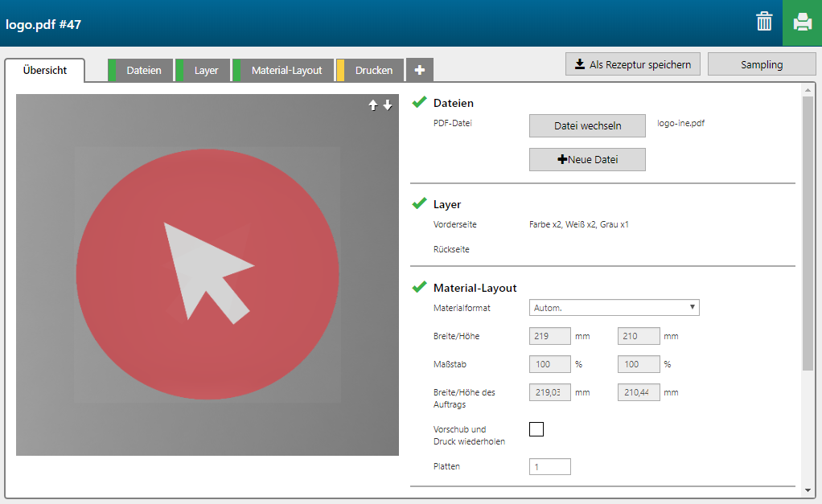
Task: Click green checkmark next to Layer heading
Action: pos(419,203)
